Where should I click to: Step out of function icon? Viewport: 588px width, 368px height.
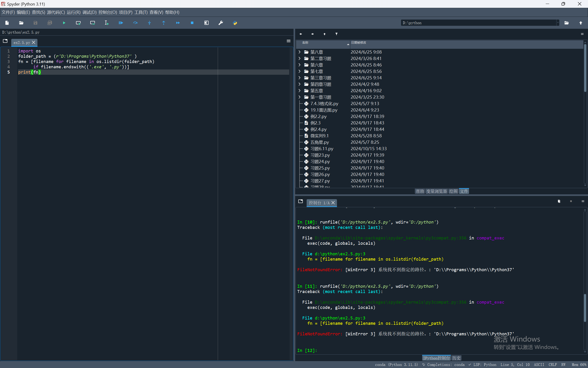point(164,23)
